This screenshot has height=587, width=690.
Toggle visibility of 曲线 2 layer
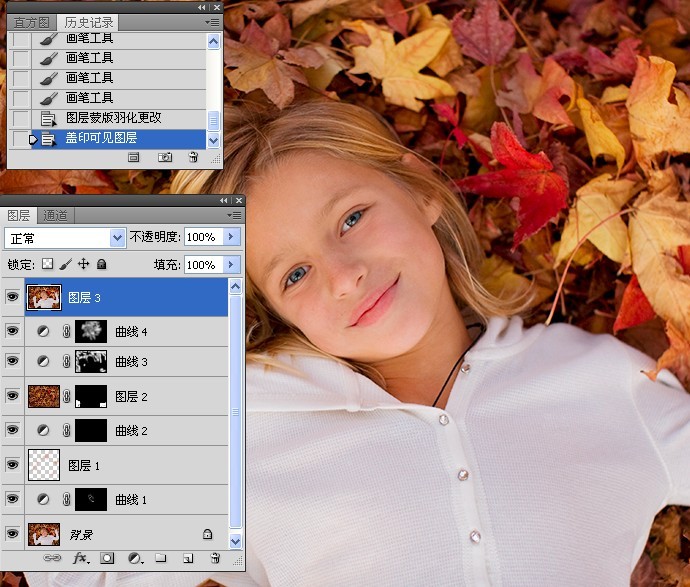[x=12, y=429]
